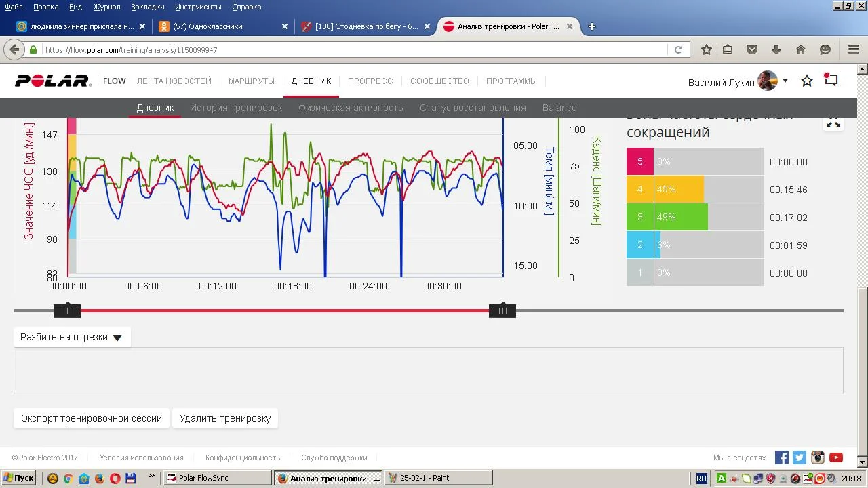Expand the Разбить на отрезки dropdown

tap(71, 337)
